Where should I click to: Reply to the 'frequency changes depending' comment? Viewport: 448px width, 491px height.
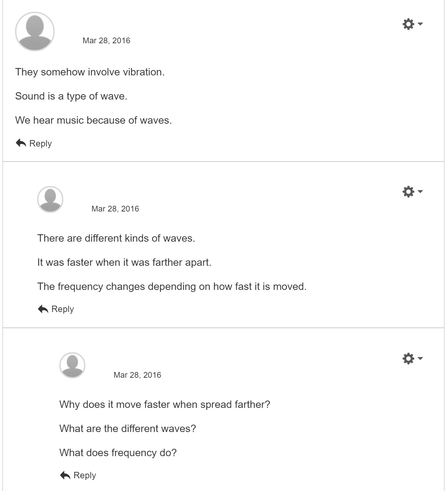click(x=62, y=309)
